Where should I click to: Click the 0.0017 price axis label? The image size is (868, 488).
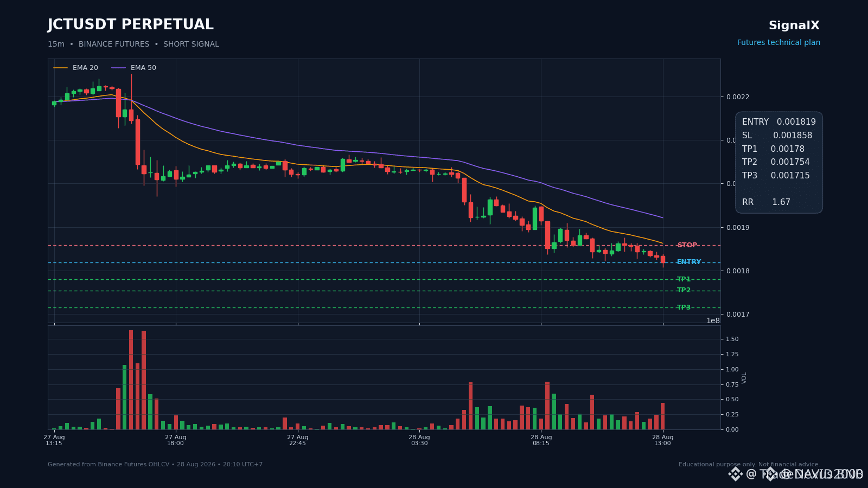(738, 314)
